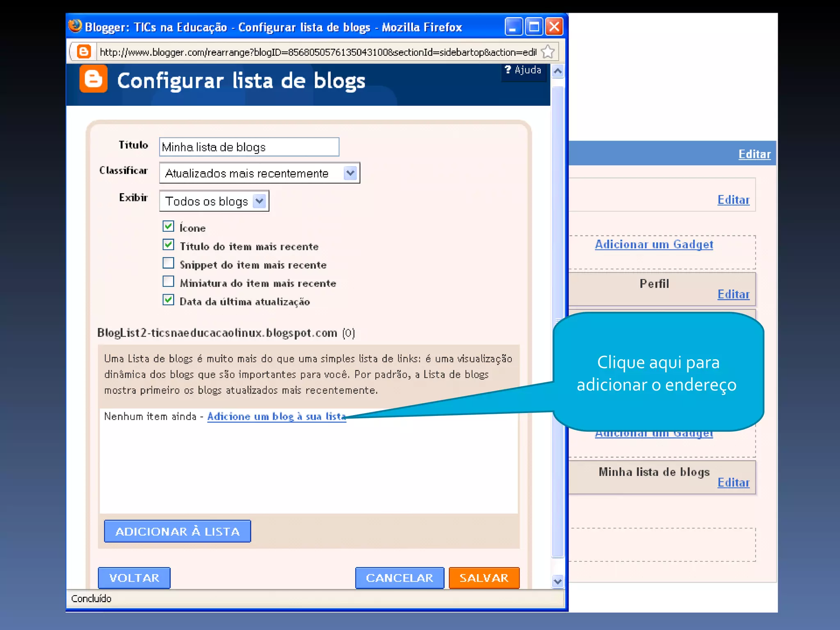Viewport: 840px width, 630px height.
Task: Click Adicione um blog à sua lista link
Action: [276, 417]
